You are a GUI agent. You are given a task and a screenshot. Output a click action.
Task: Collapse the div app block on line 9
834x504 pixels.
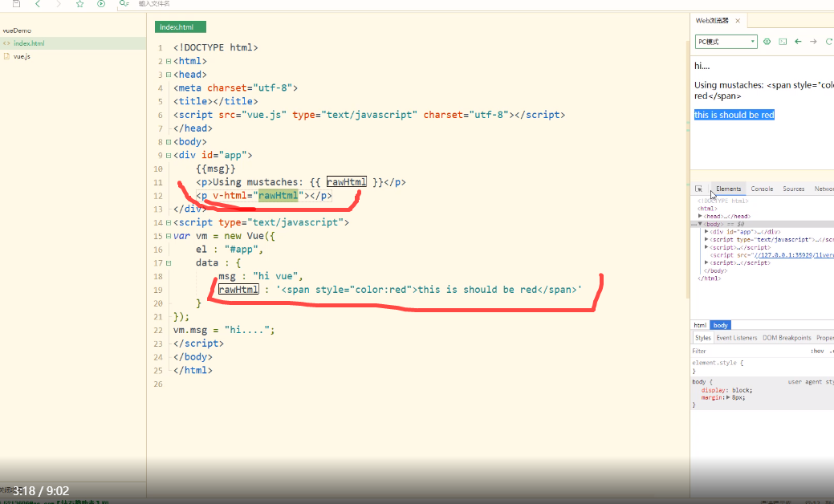169,155
